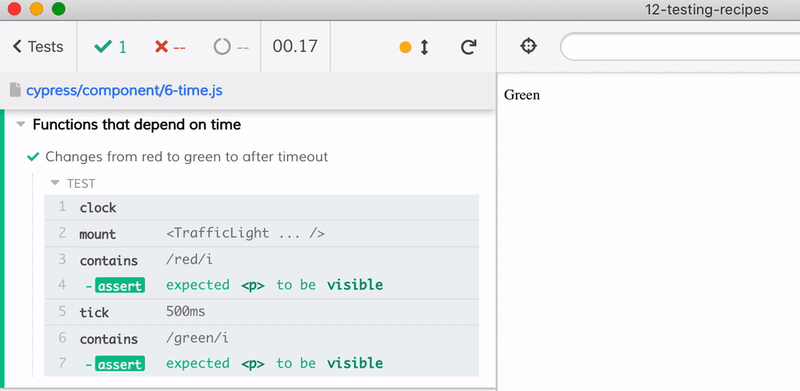Close the window with the red button

pyautogui.click(x=14, y=9)
